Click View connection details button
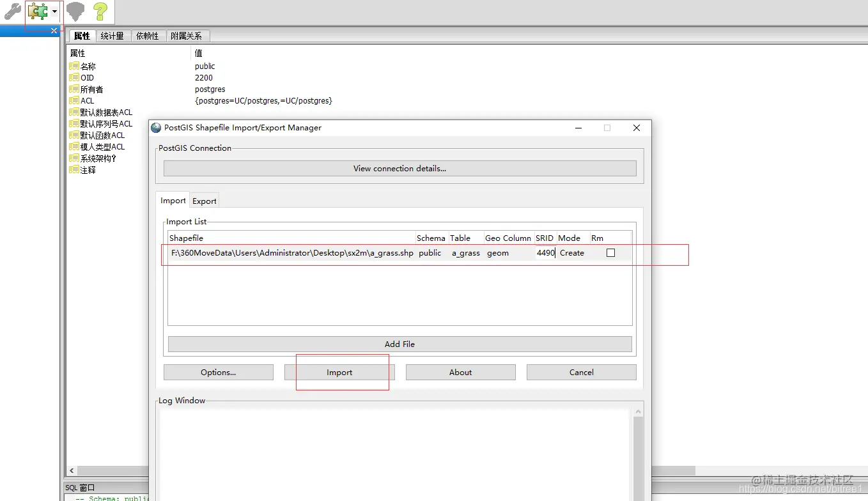This screenshot has height=501, width=868. click(x=400, y=169)
